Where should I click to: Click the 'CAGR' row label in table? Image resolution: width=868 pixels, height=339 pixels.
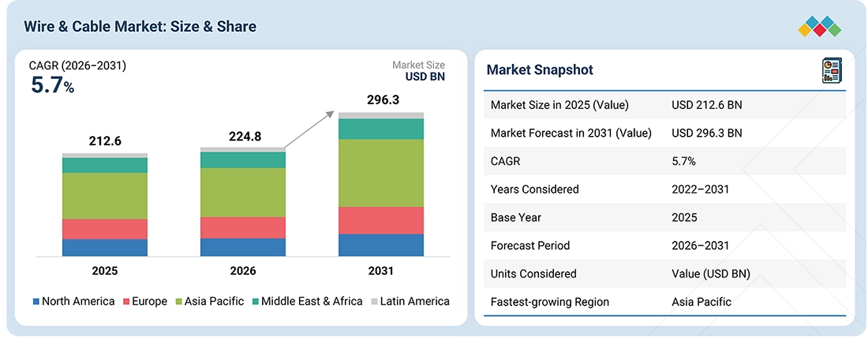(505, 161)
